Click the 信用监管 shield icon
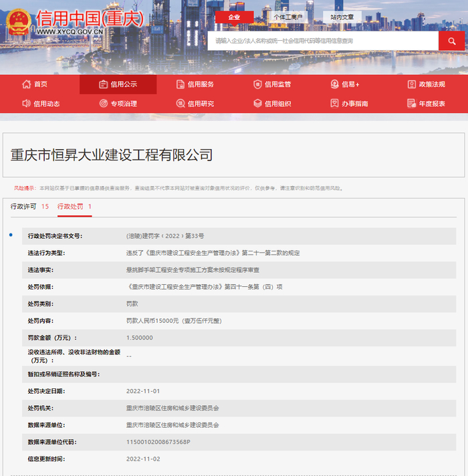This screenshot has height=476, width=468. (257, 84)
